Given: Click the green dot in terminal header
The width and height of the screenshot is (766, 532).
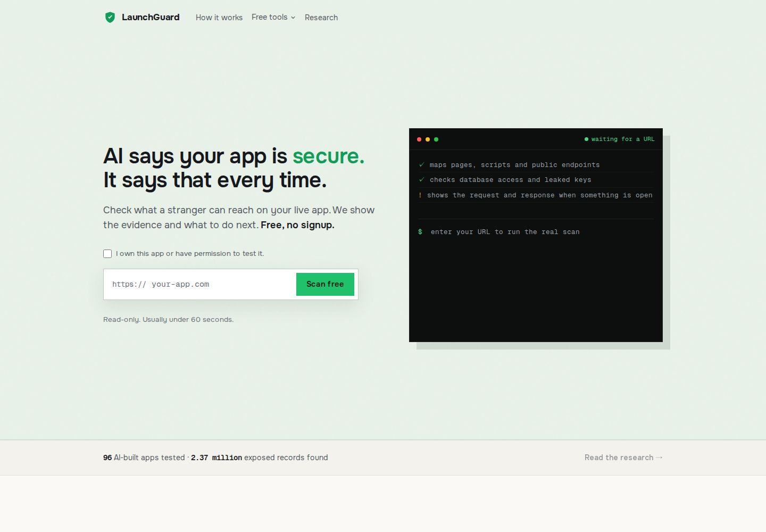Looking at the screenshot, I should (x=436, y=139).
